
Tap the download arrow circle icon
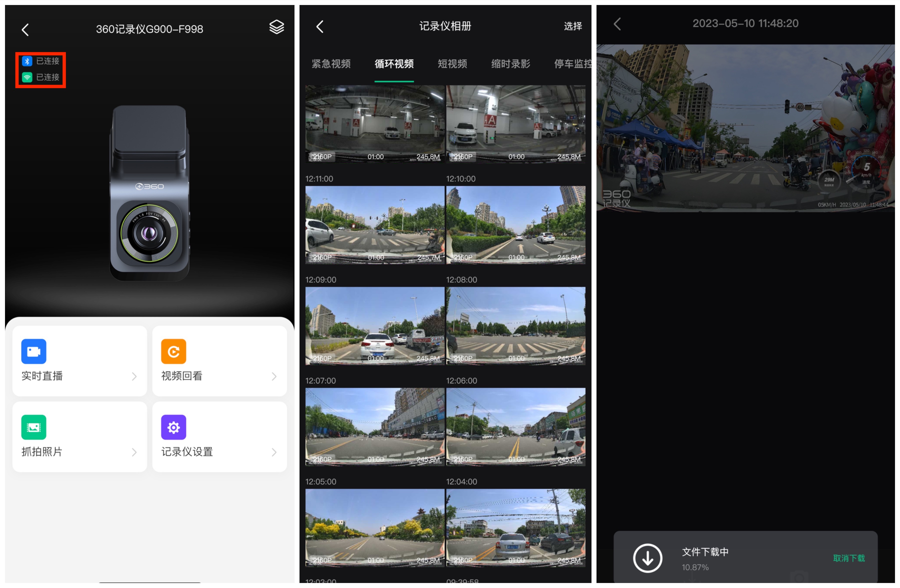[647, 558]
